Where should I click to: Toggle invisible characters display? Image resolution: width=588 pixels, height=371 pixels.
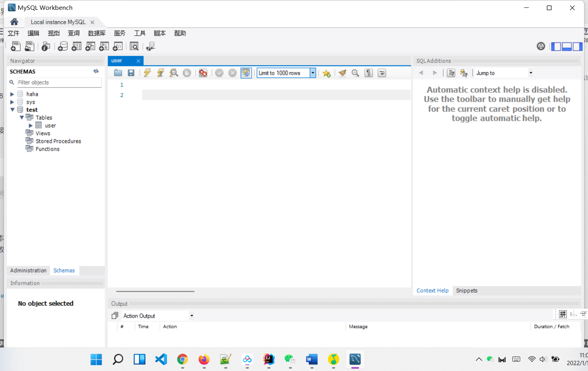tap(369, 73)
